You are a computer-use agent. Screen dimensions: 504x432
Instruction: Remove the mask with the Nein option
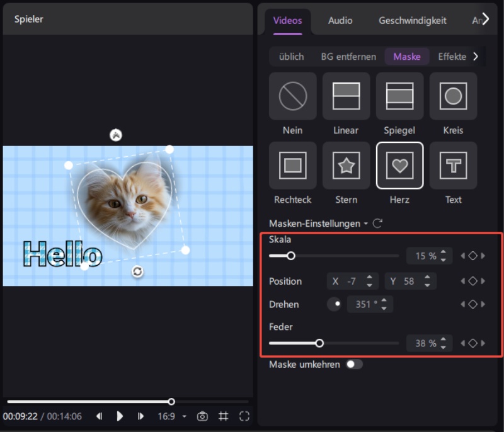(292, 96)
